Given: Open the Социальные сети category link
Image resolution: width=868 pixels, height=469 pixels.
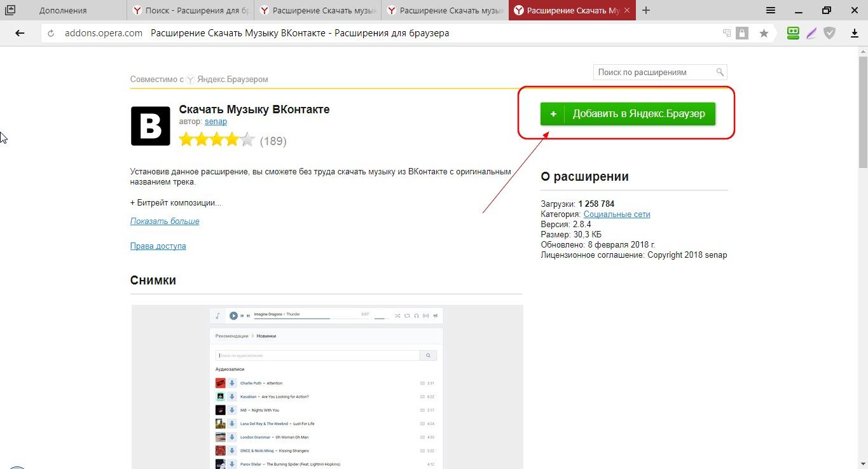Looking at the screenshot, I should point(617,214).
